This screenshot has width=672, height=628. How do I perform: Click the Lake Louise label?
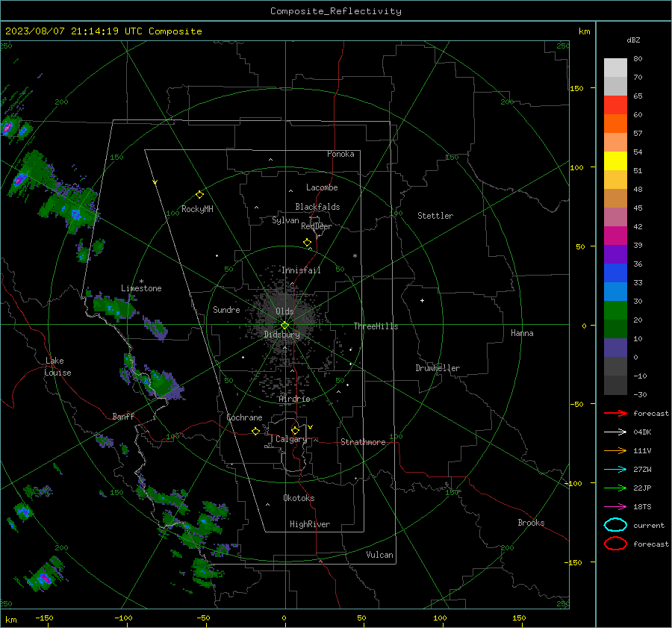[x=57, y=367]
